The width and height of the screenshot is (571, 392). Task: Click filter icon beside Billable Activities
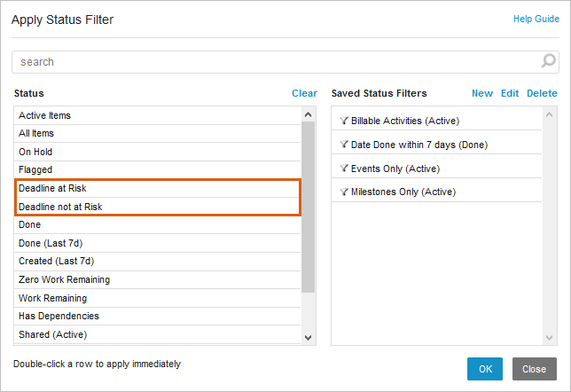344,121
